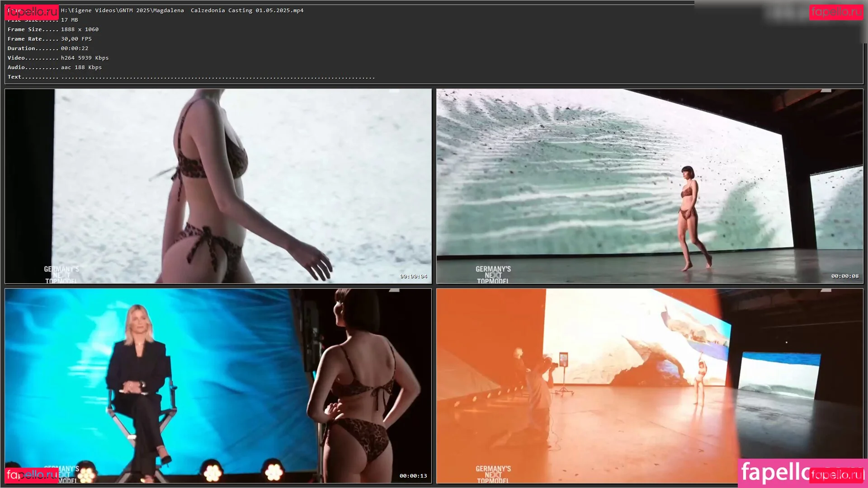Open the thumbnail timestamped 00:00:08
Screen dimensions: 868x488
(x=649, y=186)
